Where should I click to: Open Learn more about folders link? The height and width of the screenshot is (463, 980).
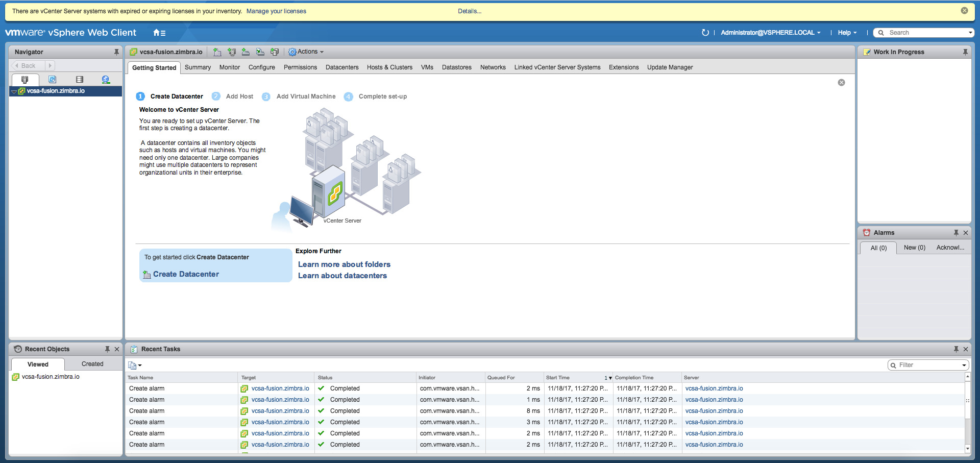[344, 264]
